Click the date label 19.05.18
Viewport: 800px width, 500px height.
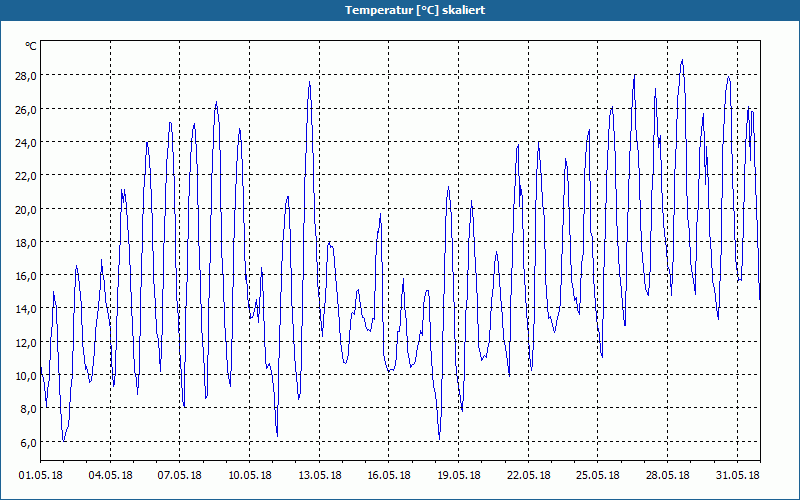click(459, 476)
